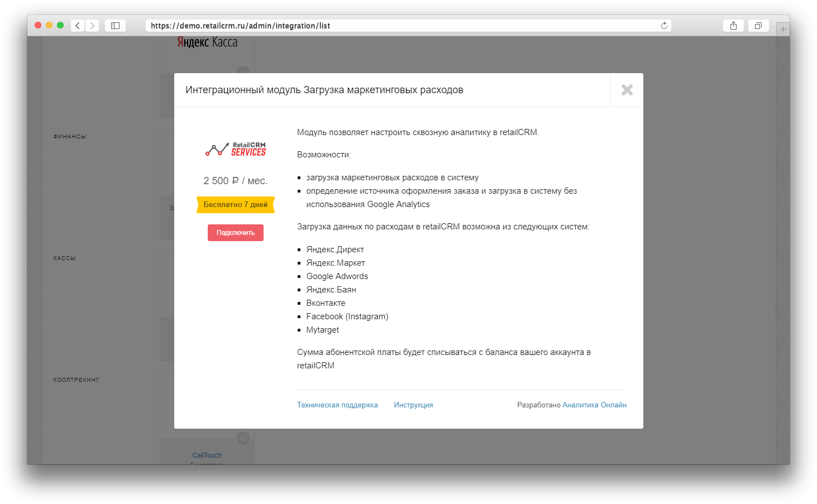
Task: Close the integration module dialog
Action: point(627,90)
